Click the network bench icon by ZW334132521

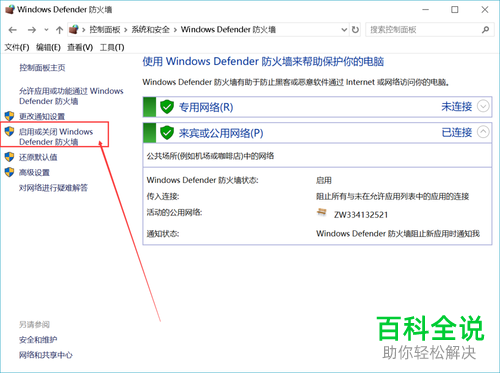point(321,212)
